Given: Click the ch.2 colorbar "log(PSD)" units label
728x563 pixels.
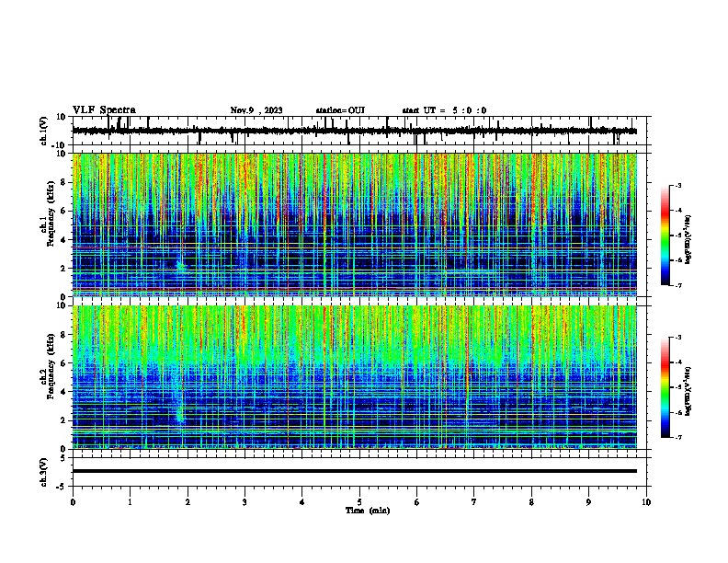Looking at the screenshot, I should 688,391.
